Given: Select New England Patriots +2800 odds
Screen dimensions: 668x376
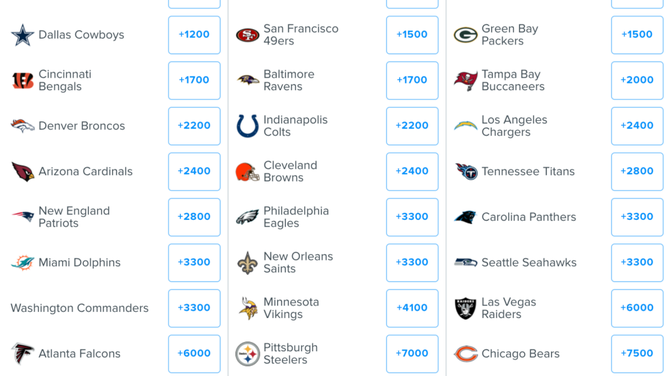Looking at the screenshot, I should point(194,217).
